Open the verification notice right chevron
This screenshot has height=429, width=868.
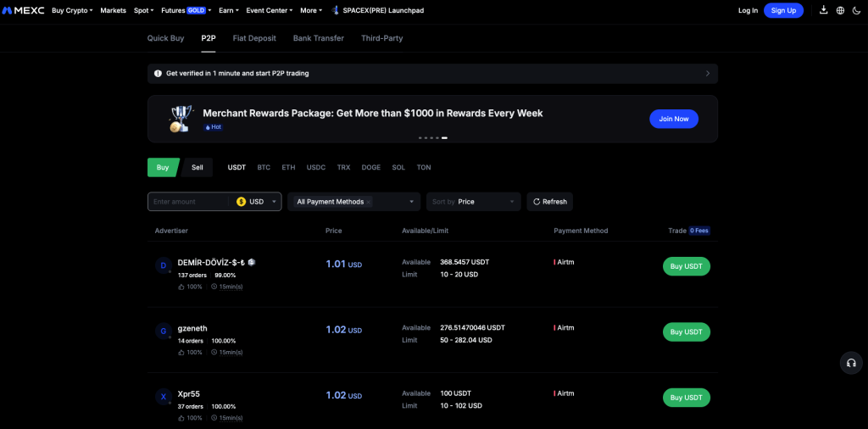coord(708,73)
